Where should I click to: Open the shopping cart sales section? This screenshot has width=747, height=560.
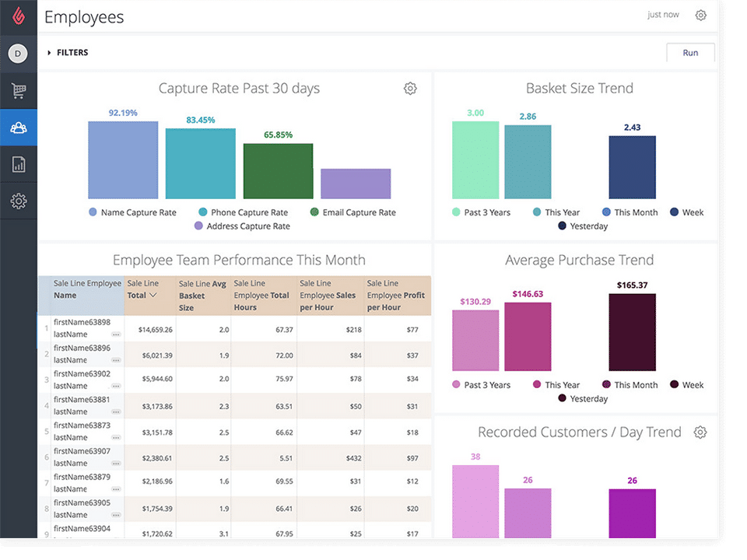[x=19, y=90]
